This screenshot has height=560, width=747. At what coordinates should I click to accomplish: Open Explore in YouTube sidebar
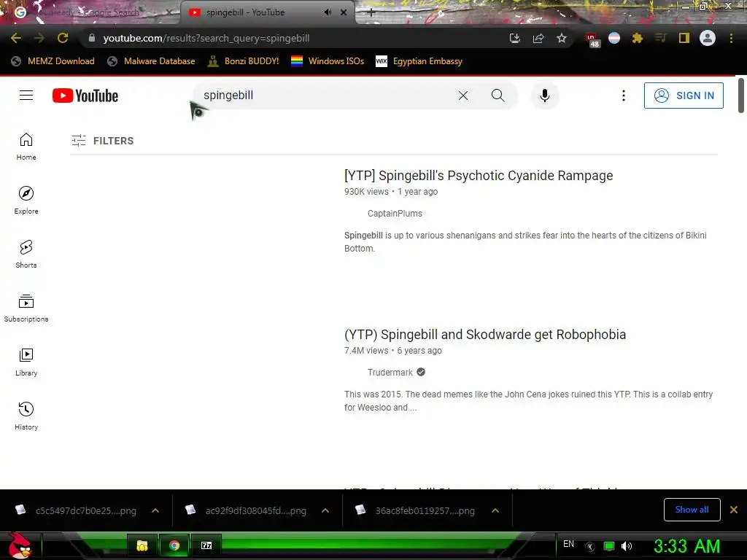[x=26, y=200]
